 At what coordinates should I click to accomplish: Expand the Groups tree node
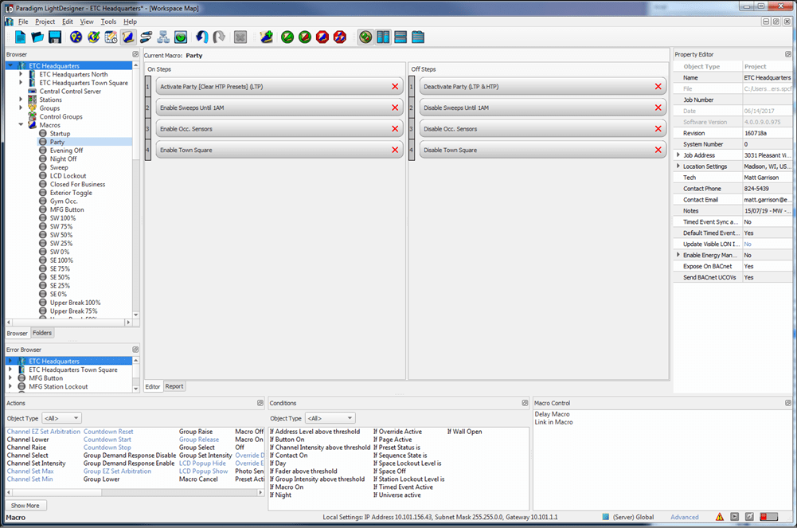pyautogui.click(x=21, y=108)
